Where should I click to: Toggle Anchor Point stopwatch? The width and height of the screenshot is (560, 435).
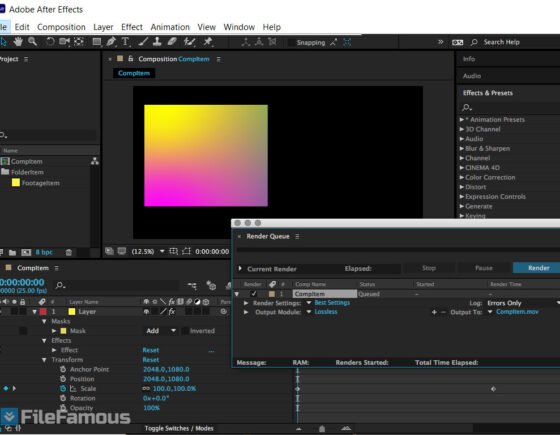63,369
